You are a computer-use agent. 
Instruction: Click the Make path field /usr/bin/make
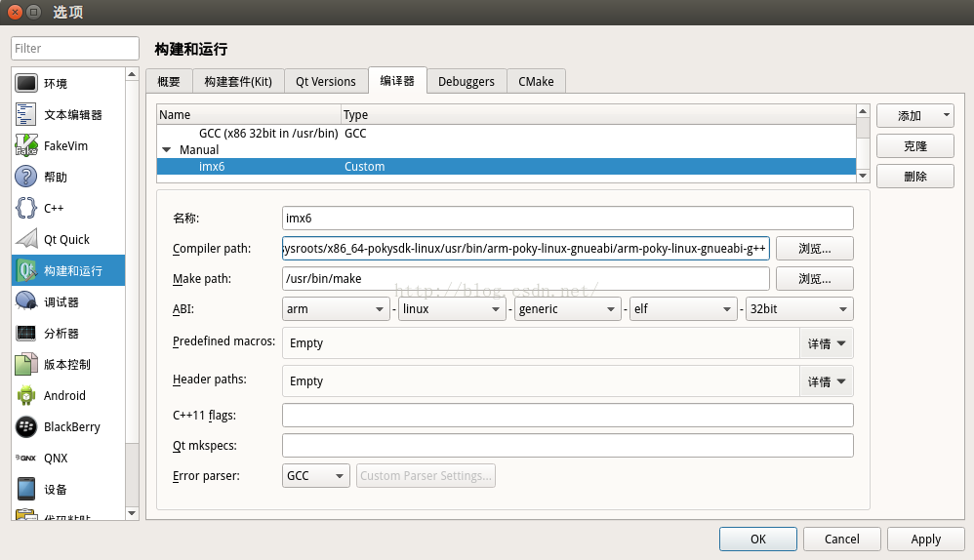tap(525, 279)
